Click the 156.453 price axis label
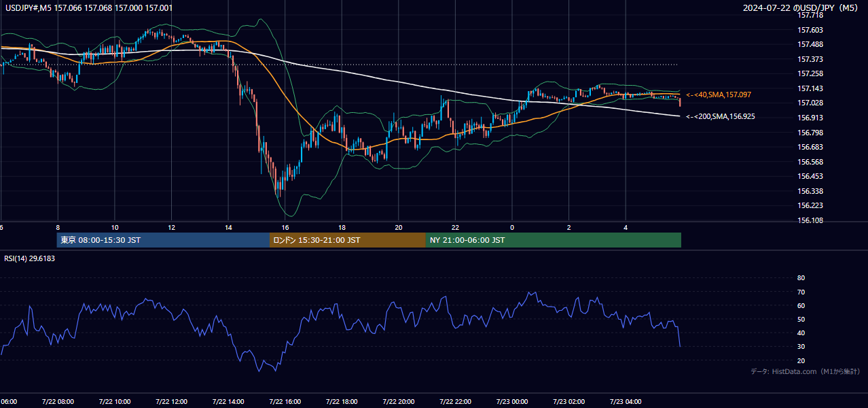The image size is (868, 408). click(810, 176)
